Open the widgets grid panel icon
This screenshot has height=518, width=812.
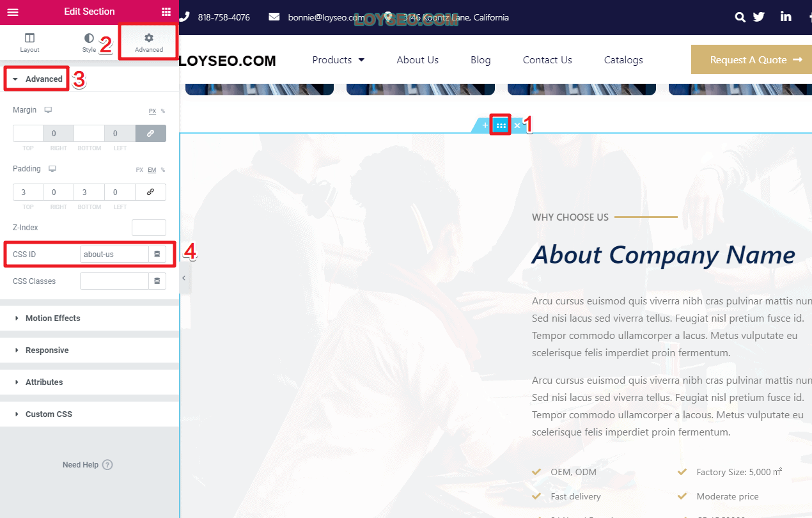pos(166,12)
